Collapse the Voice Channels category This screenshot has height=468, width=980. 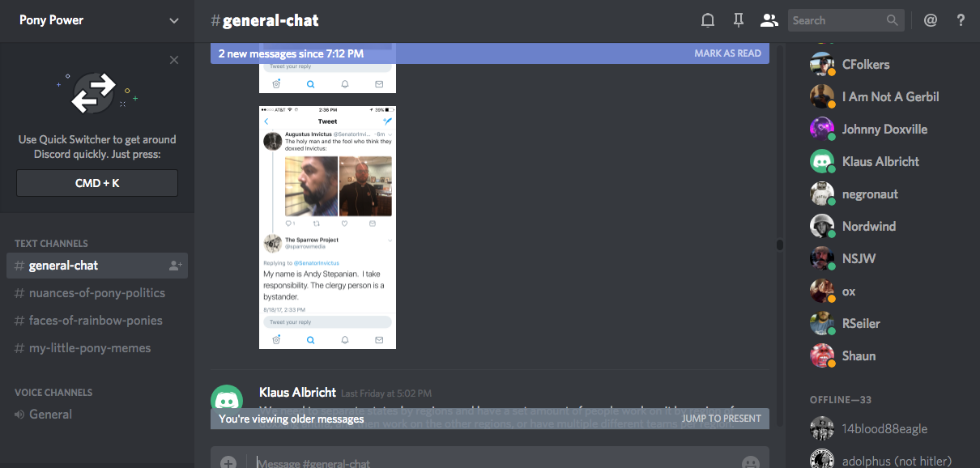pos(53,392)
